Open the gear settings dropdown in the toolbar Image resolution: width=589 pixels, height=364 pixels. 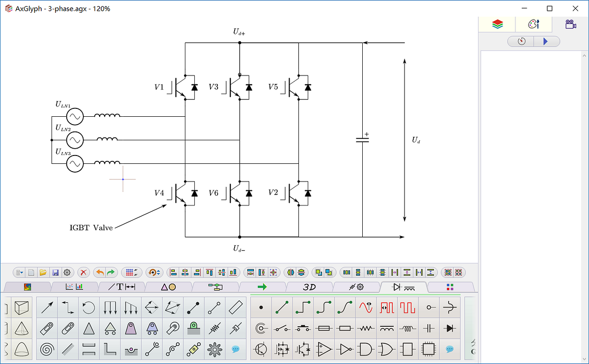click(x=67, y=272)
